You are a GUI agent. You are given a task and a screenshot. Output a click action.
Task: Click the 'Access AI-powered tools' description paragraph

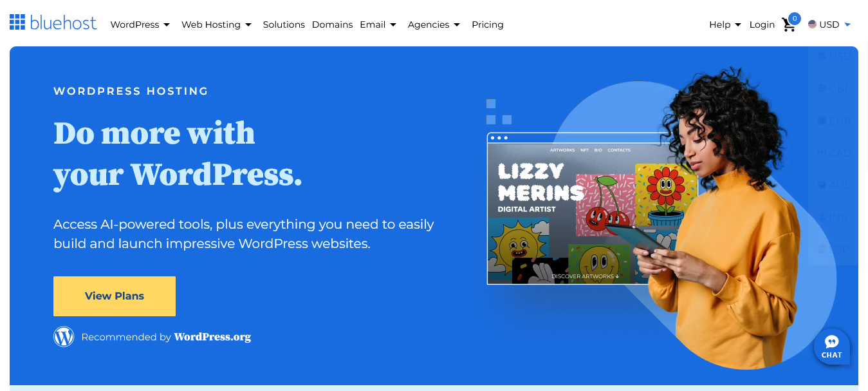244,234
